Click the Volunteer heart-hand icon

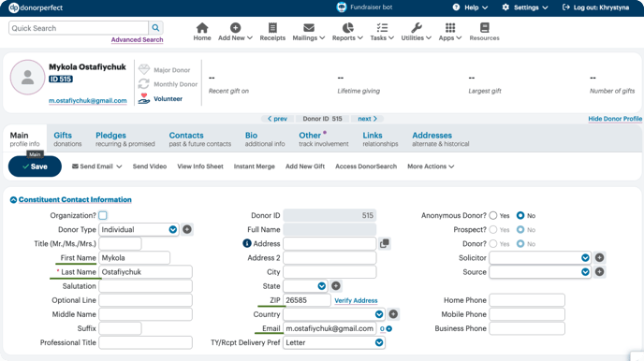(144, 98)
